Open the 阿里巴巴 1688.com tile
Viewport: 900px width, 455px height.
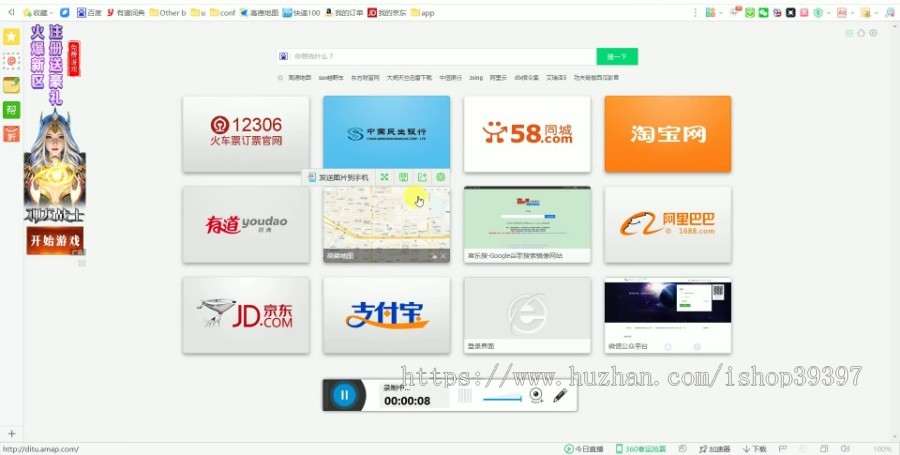pos(668,224)
